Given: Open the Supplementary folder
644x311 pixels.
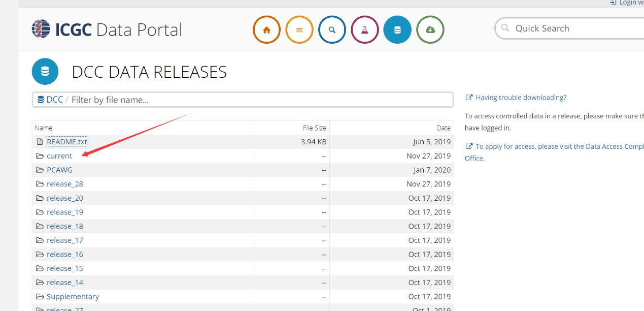Looking at the screenshot, I should [73, 296].
